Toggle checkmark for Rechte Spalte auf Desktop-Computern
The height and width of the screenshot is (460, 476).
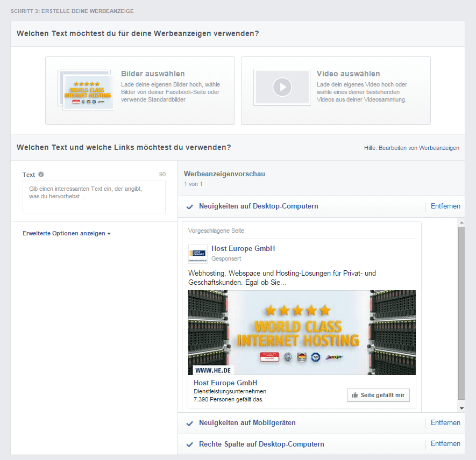pos(190,444)
